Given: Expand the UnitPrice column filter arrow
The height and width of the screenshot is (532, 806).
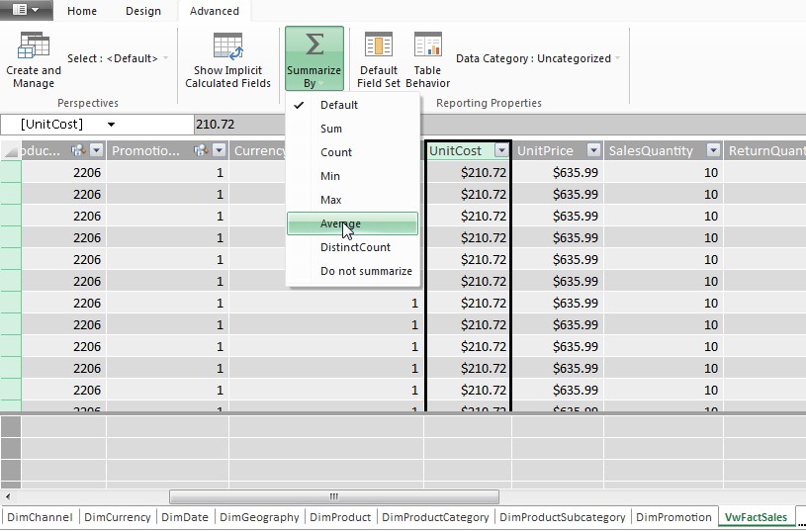Looking at the screenshot, I should pyautogui.click(x=592, y=150).
